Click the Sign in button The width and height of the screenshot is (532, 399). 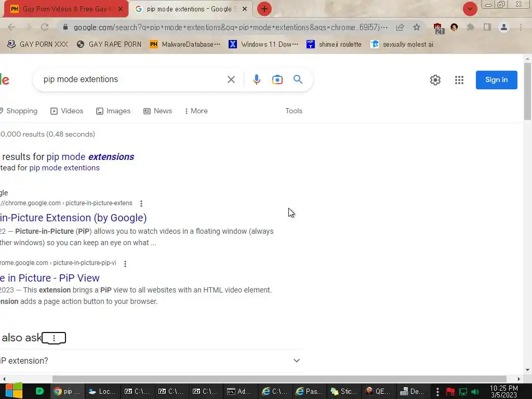tap(496, 79)
